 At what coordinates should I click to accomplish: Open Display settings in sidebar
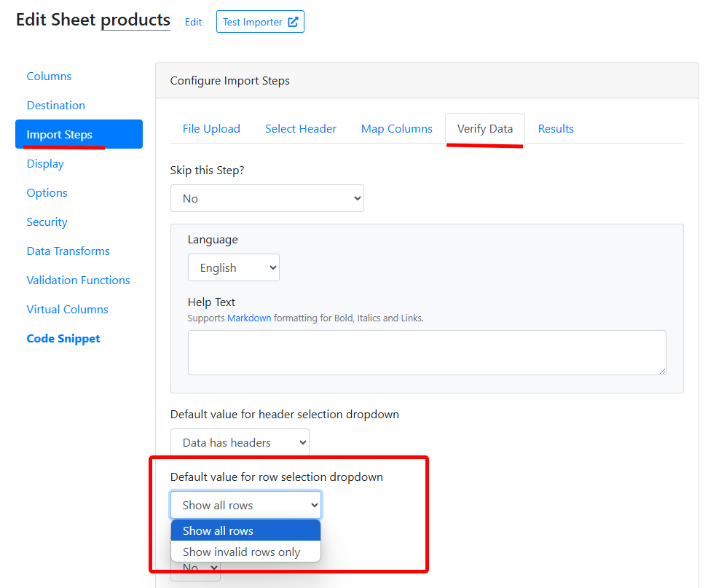[x=45, y=163]
